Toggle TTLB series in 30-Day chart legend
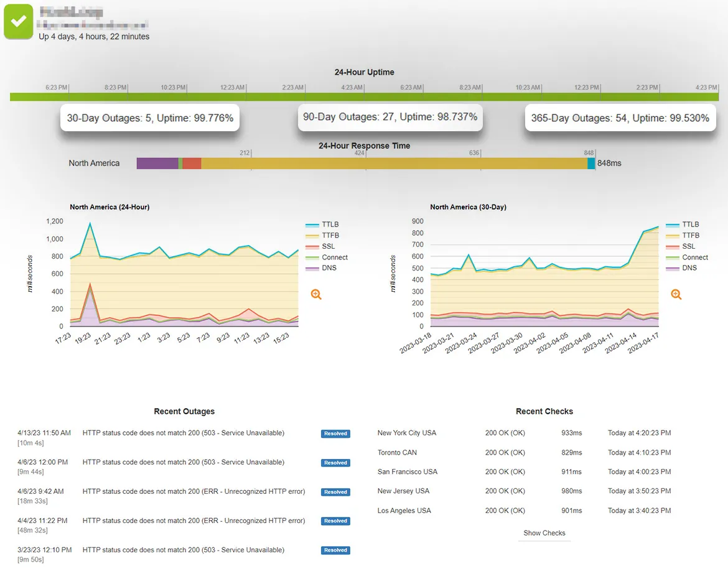Screen dimensions: 728x571 coord(683,225)
